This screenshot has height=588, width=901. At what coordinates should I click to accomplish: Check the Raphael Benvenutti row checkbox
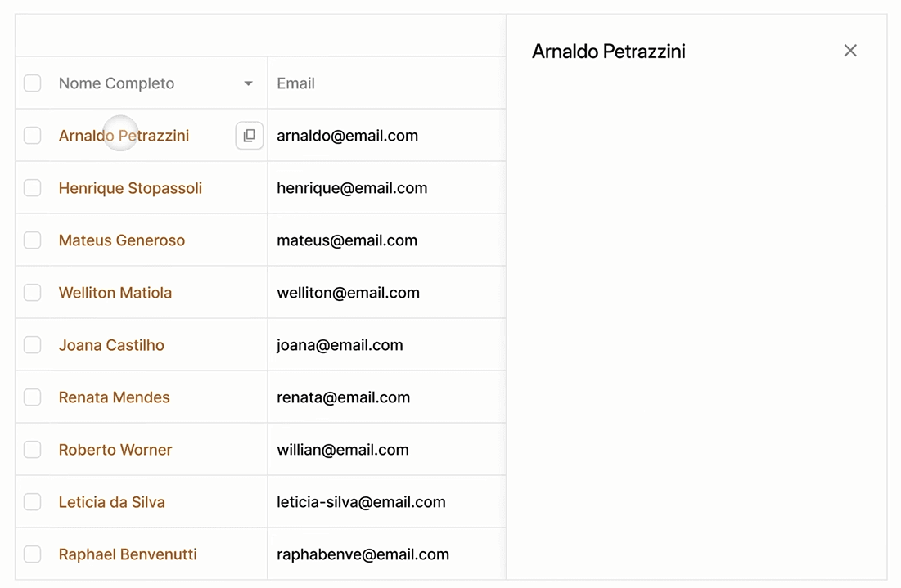[x=32, y=554]
